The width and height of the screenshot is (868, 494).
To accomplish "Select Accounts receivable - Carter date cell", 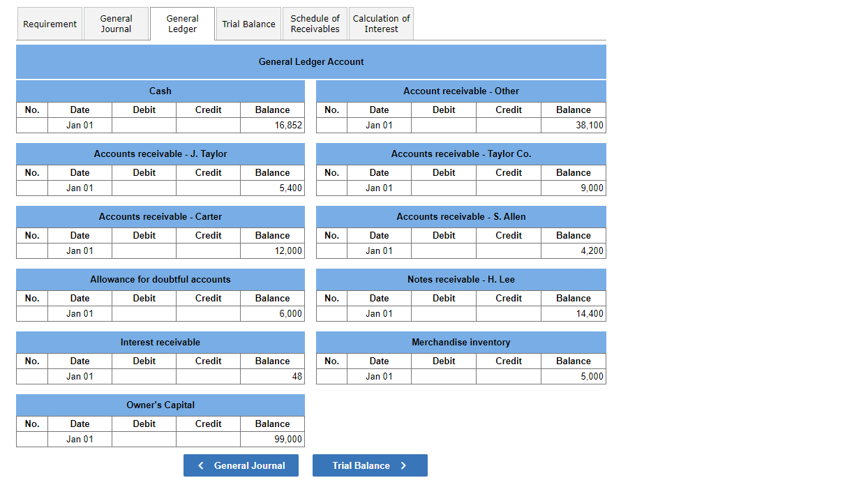I will coord(80,250).
